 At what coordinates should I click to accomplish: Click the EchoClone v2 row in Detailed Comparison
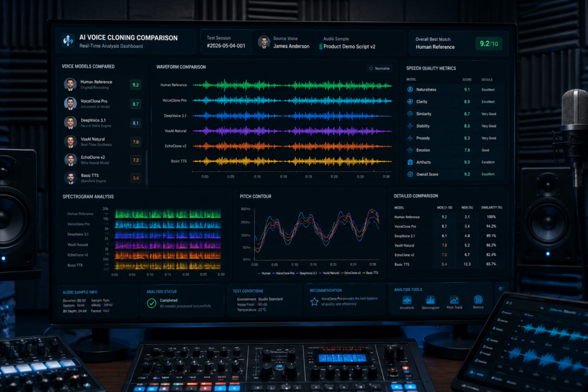448,255
